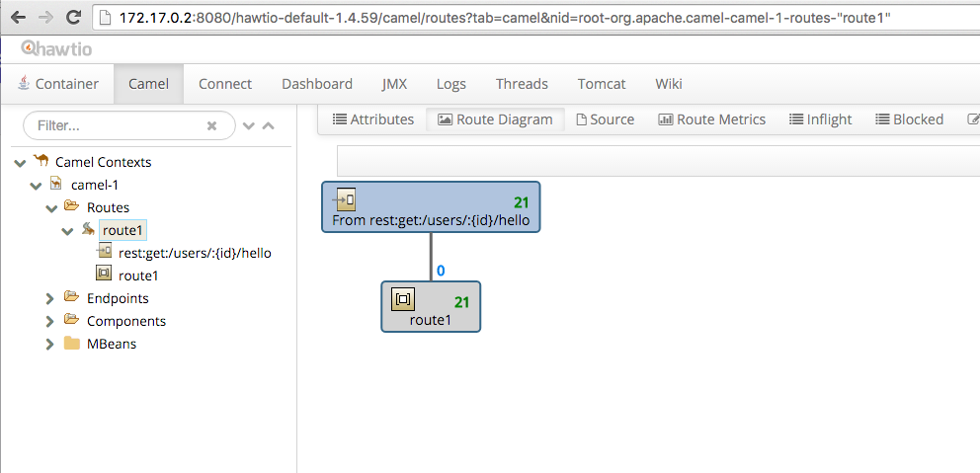Image resolution: width=980 pixels, height=473 pixels.
Task: Click the browser back arrow
Action: tap(18, 18)
